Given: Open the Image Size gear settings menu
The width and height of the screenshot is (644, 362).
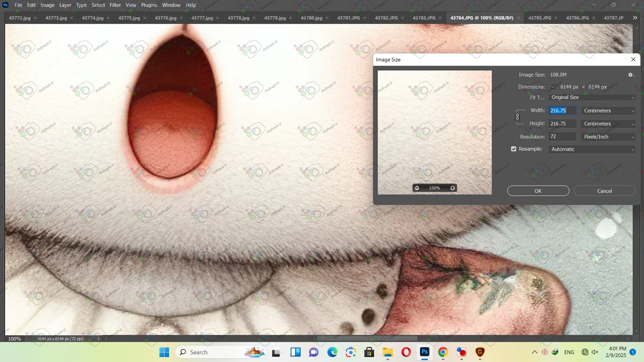Looking at the screenshot, I should click(x=630, y=75).
